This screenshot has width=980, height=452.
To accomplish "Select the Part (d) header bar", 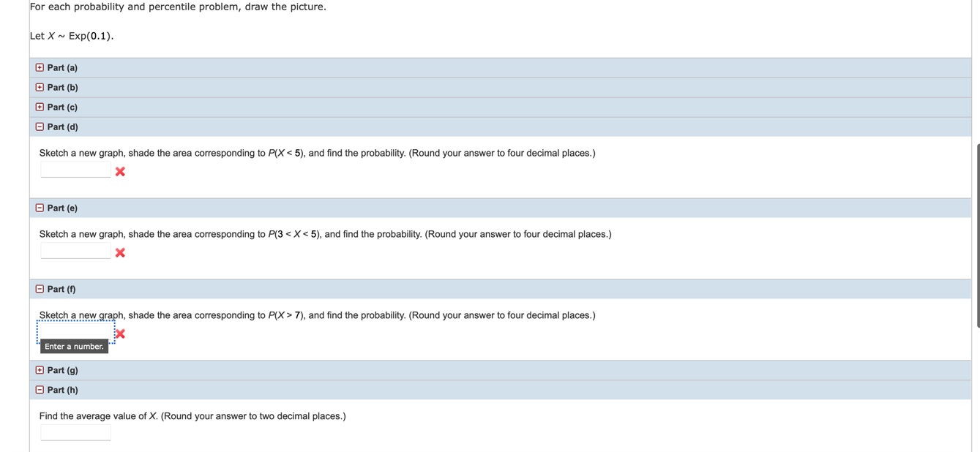I will click(61, 127).
